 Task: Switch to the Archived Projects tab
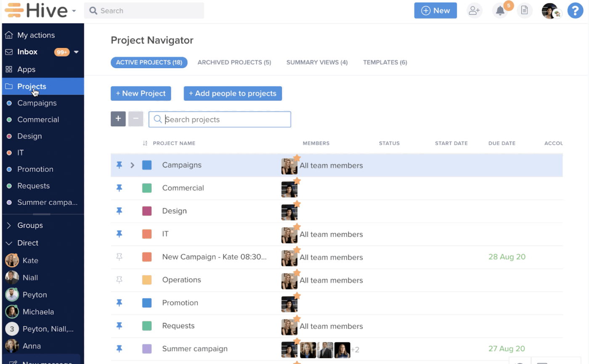[x=234, y=62]
